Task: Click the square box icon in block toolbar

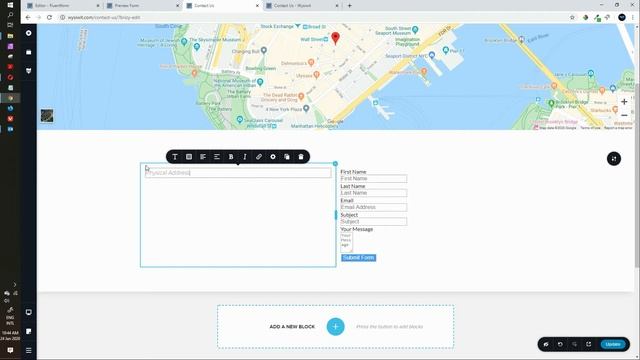Action: click(x=189, y=157)
